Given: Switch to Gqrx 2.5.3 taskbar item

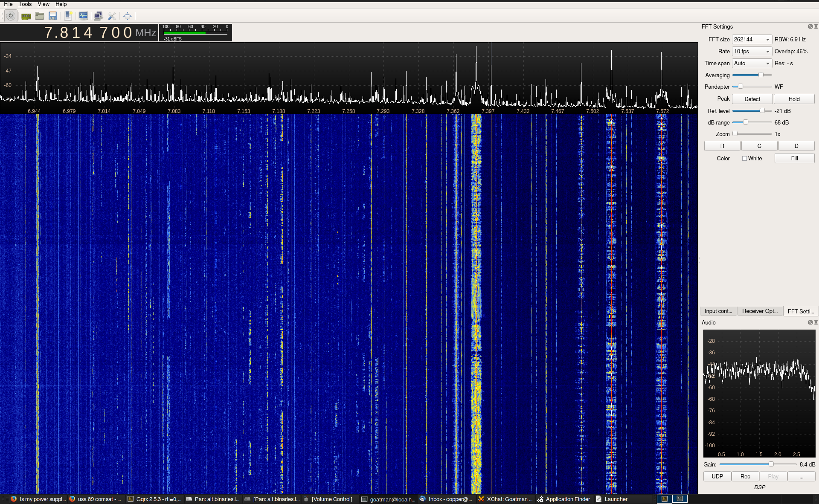Looking at the screenshot, I should click(x=154, y=499).
